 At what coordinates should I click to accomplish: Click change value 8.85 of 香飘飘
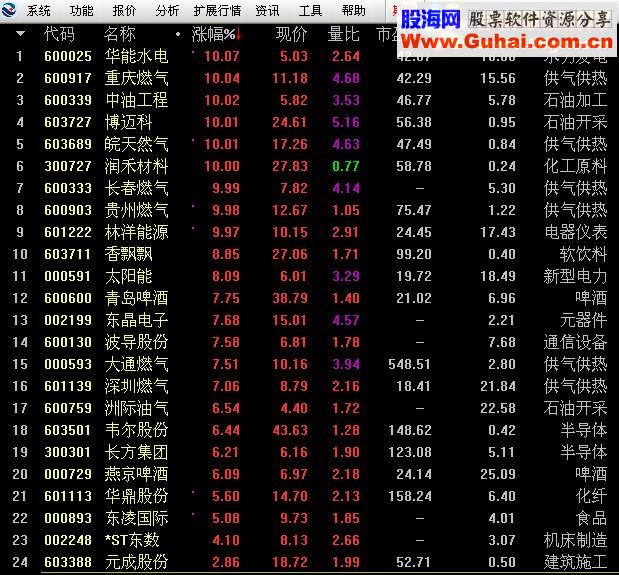[x=226, y=254]
